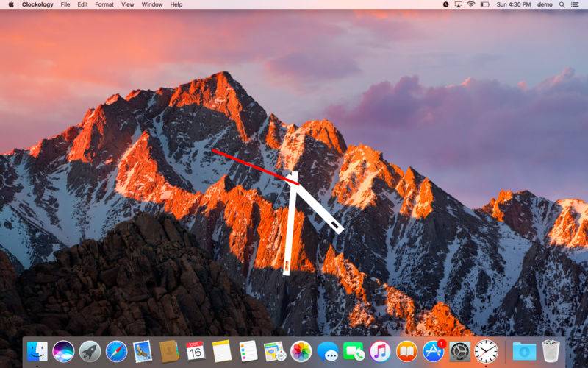Click the battery status icon
588x368 pixels.
(x=485, y=4)
